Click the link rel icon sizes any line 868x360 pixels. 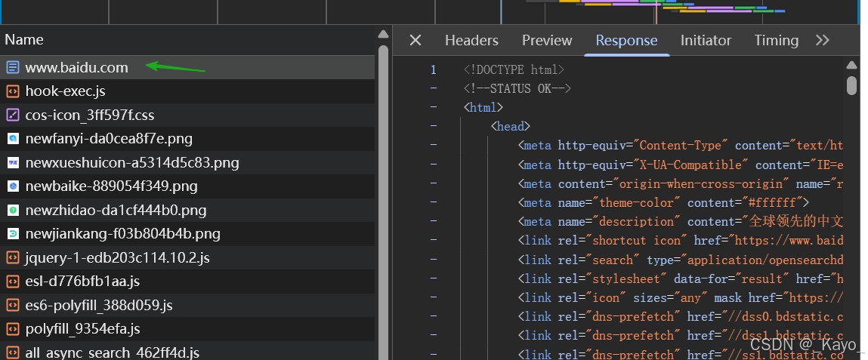pyautogui.click(x=681, y=297)
